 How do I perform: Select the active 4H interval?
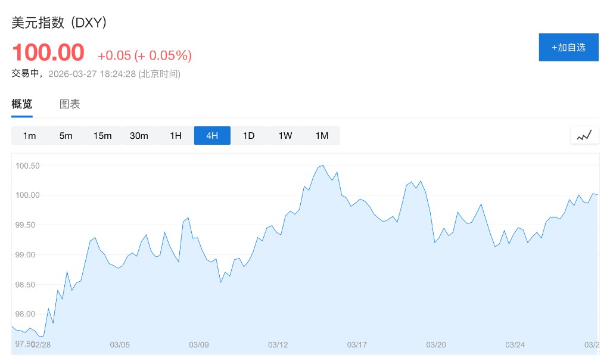[212, 136]
